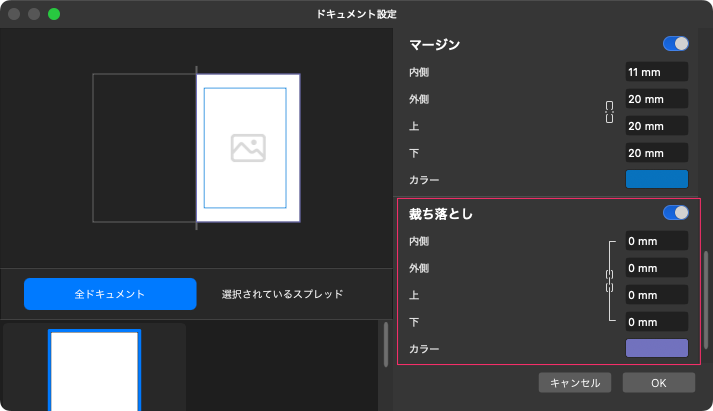This screenshot has width=713, height=411.
Task: Click the margin link chain icon
Action: pyautogui.click(x=609, y=112)
